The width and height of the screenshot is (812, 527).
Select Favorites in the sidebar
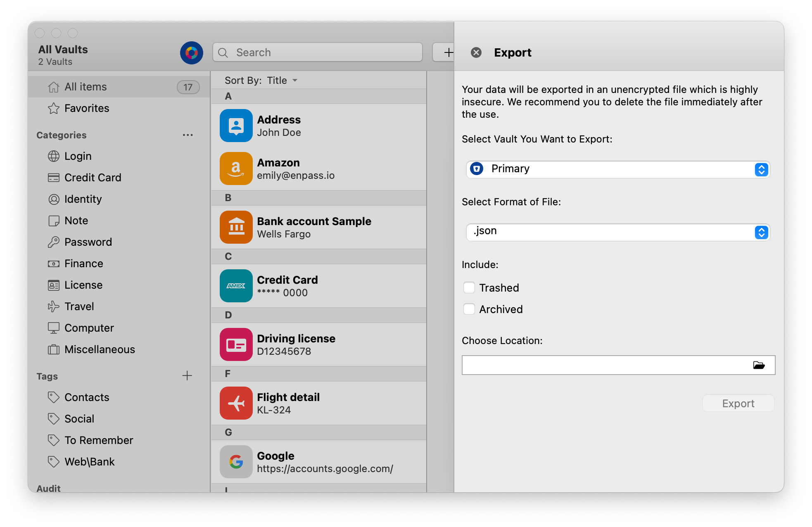click(87, 108)
